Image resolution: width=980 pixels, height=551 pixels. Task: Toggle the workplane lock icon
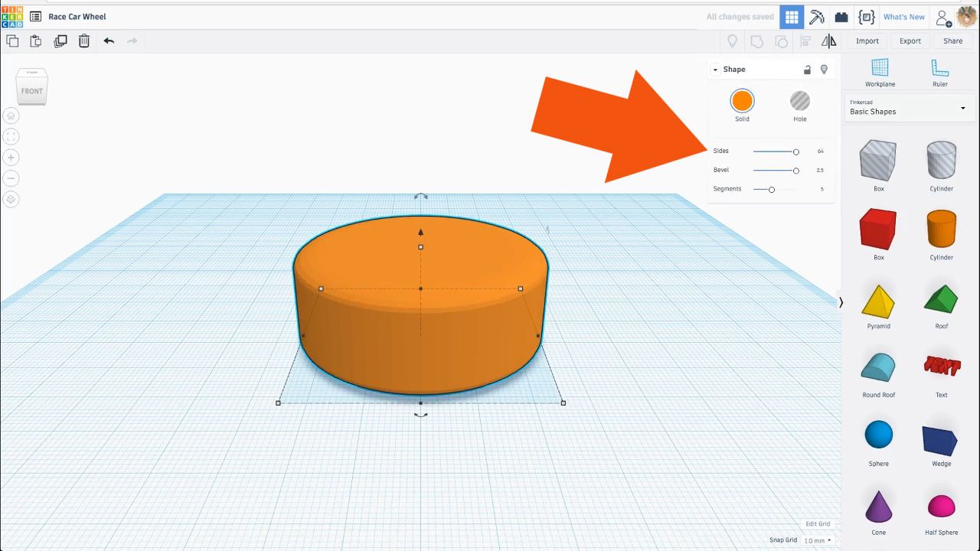[x=807, y=69]
